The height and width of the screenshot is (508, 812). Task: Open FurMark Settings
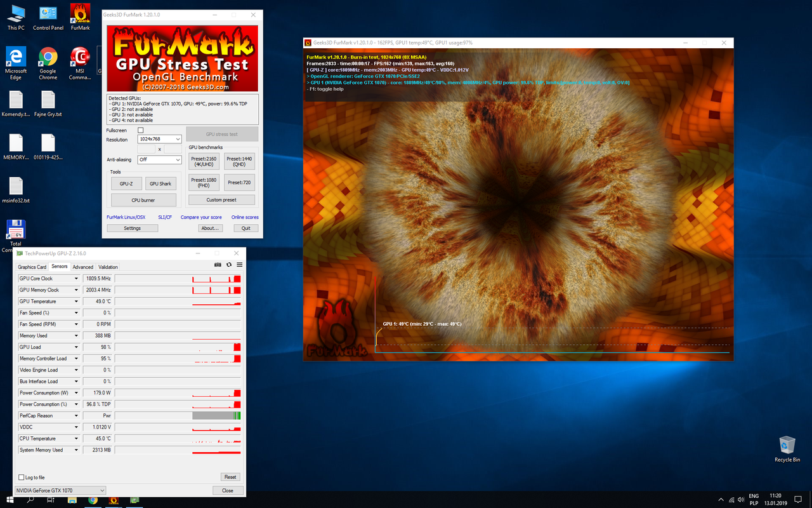pos(132,229)
